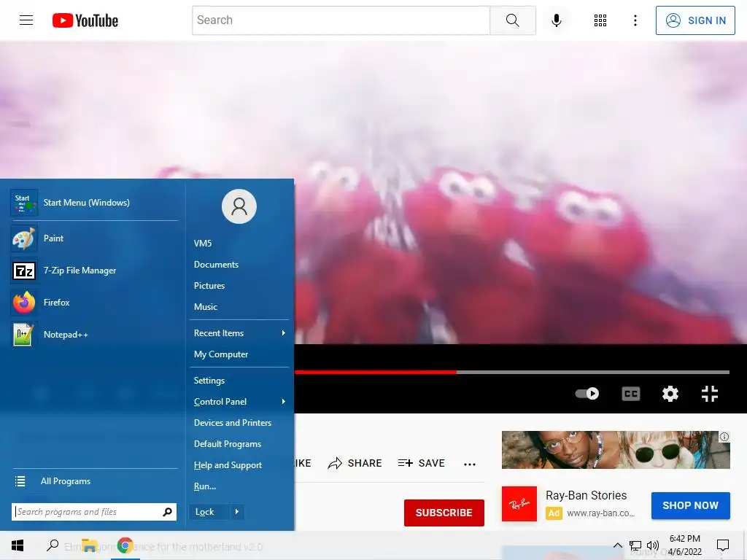
Task: Seek using the red video progress bar
Action: (376, 372)
